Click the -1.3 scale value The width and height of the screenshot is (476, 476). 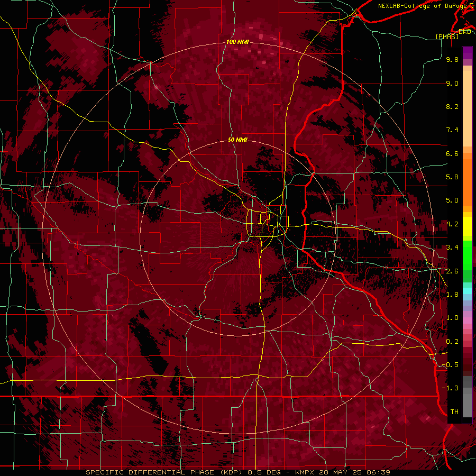click(x=450, y=388)
